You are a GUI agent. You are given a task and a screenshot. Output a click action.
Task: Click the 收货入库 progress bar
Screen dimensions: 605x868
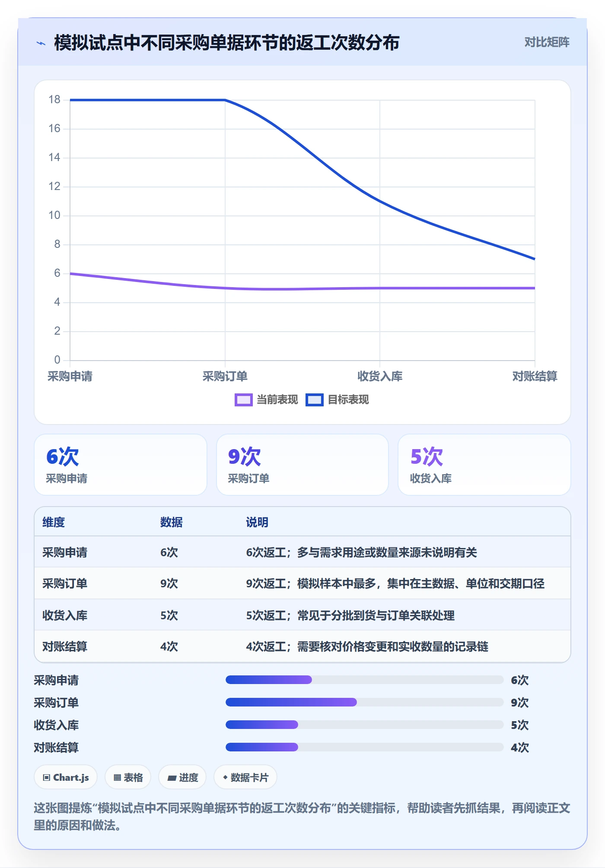tap(364, 725)
